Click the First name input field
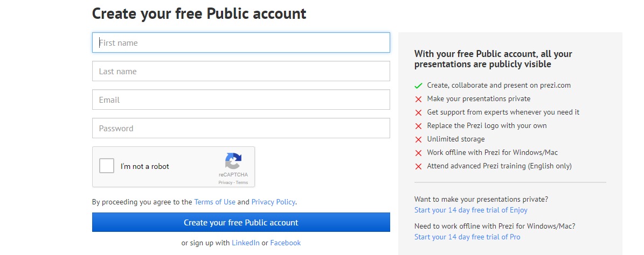Image resolution: width=644 pixels, height=255 pixels. click(x=241, y=42)
